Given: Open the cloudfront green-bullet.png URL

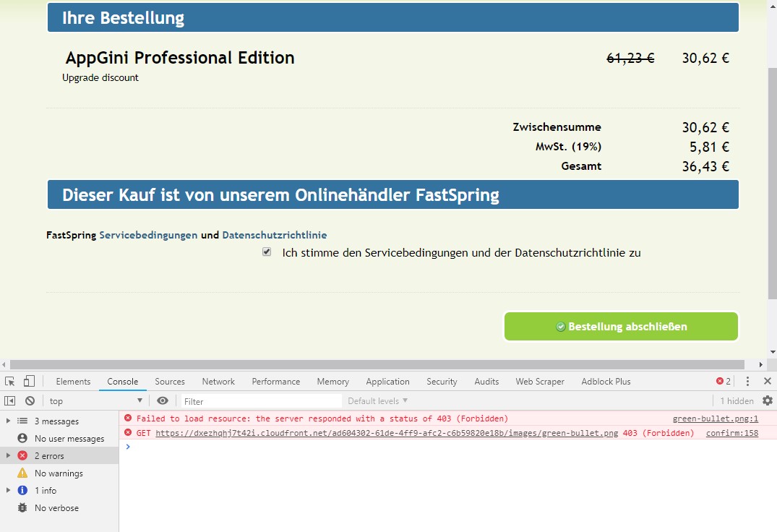Looking at the screenshot, I should coord(387,433).
